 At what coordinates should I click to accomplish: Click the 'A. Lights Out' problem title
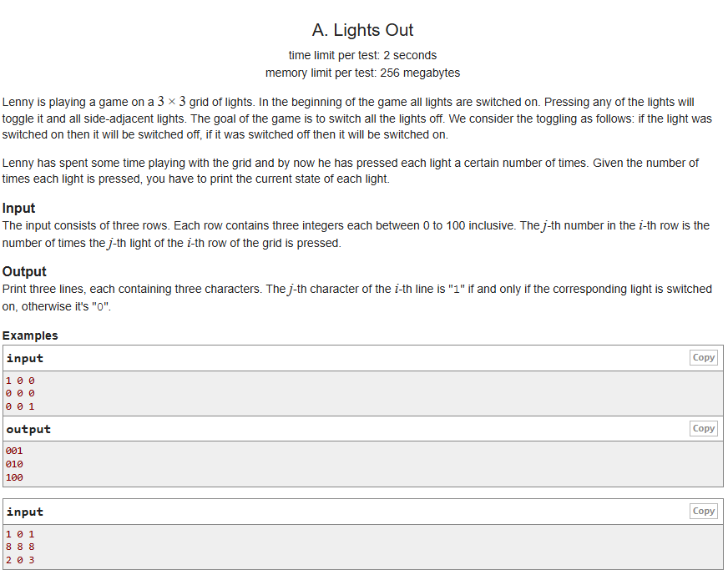362,30
